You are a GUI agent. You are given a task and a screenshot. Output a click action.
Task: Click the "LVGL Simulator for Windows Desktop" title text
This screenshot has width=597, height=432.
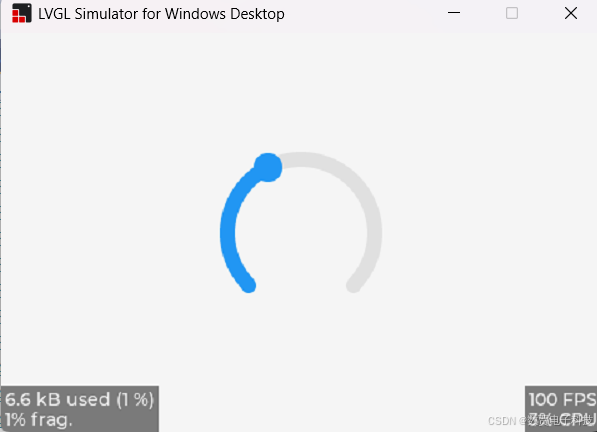161,14
